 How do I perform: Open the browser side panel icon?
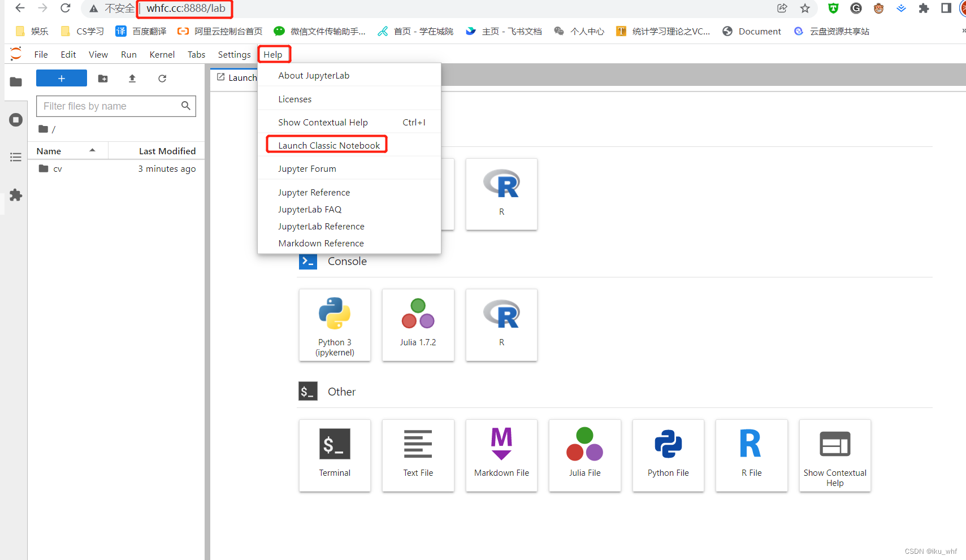(x=946, y=8)
